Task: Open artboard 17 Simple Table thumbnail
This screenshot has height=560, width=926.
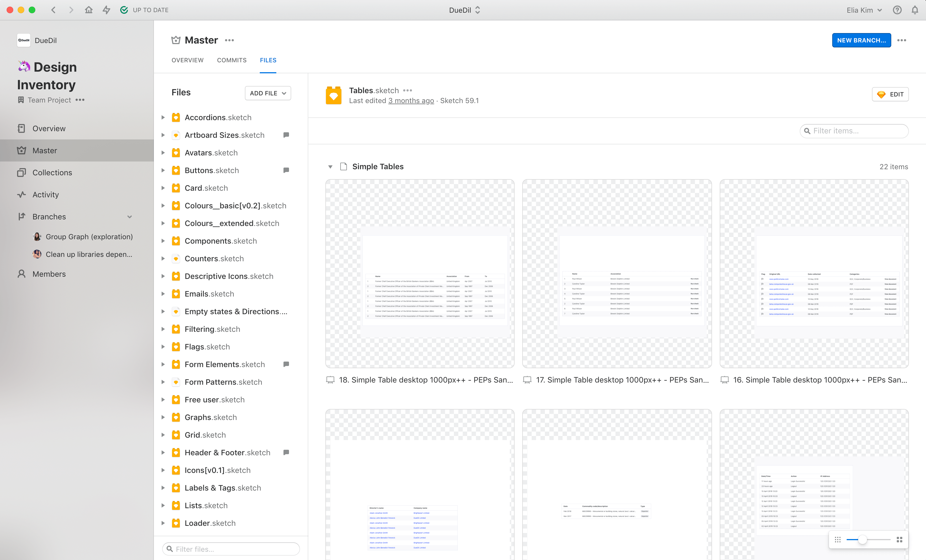Action: (x=617, y=273)
